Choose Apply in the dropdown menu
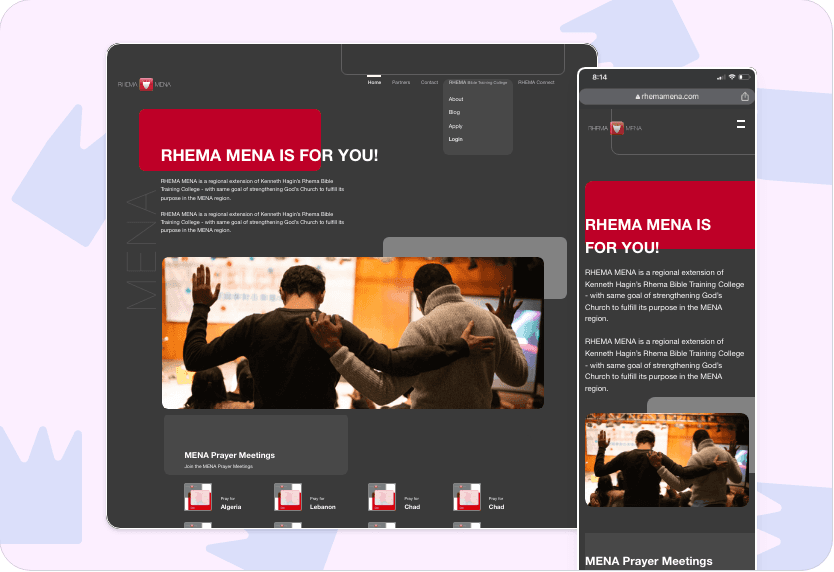This screenshot has width=834, height=572. click(455, 126)
